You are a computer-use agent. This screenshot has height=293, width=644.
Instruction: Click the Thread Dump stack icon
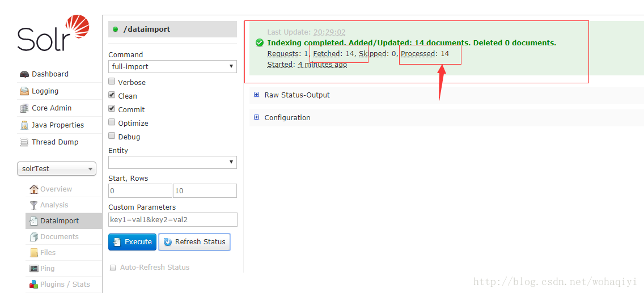(24, 142)
